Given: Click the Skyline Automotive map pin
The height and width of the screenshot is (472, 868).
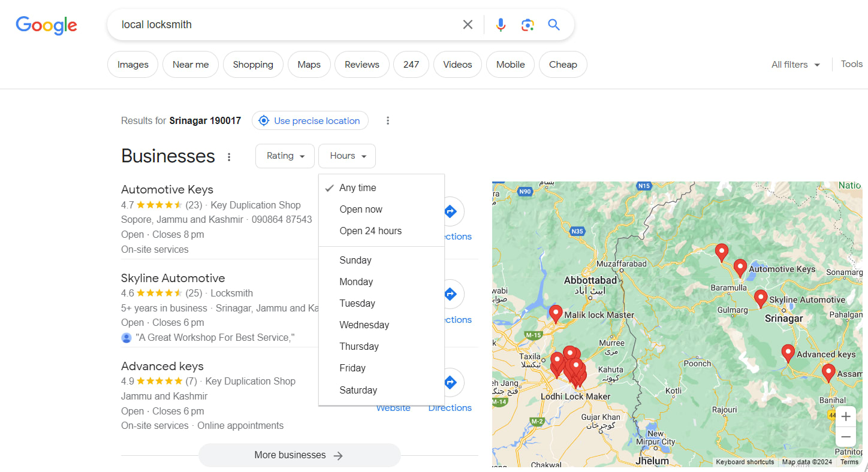Looking at the screenshot, I should click(x=761, y=299).
